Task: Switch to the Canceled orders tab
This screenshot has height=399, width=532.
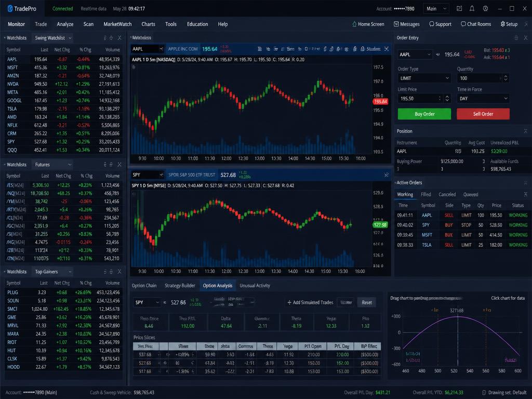Action: (x=447, y=194)
